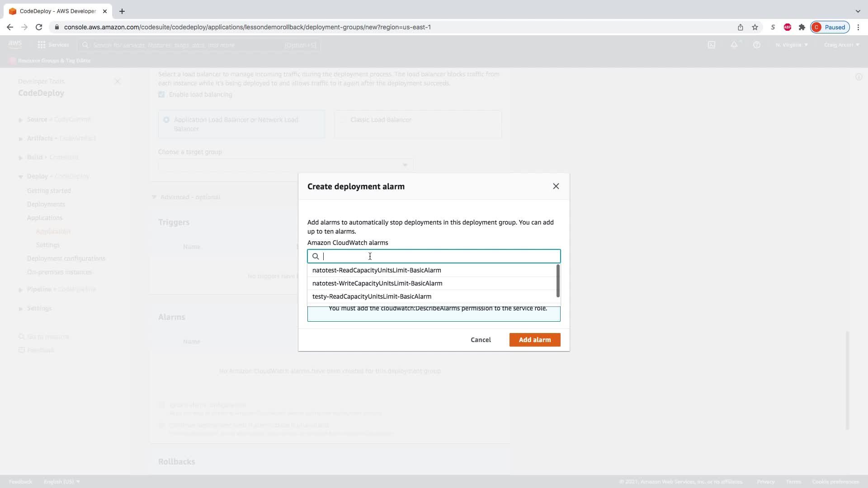Select Application Load Balancer radio option
Image resolution: width=868 pixels, height=488 pixels.
[166, 120]
